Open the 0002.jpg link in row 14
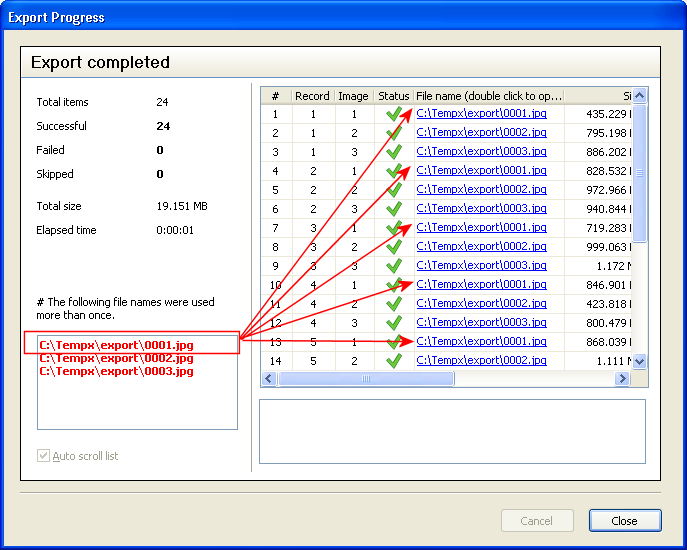 point(482,360)
